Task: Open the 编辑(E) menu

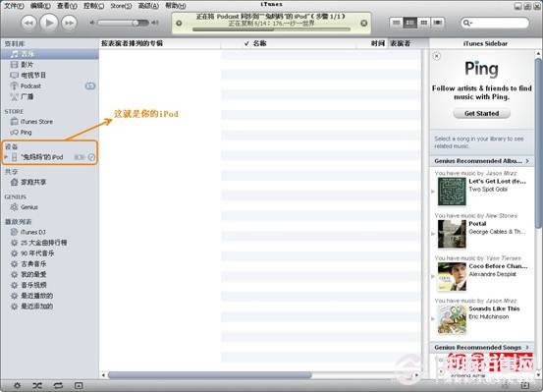Action: click(40, 6)
